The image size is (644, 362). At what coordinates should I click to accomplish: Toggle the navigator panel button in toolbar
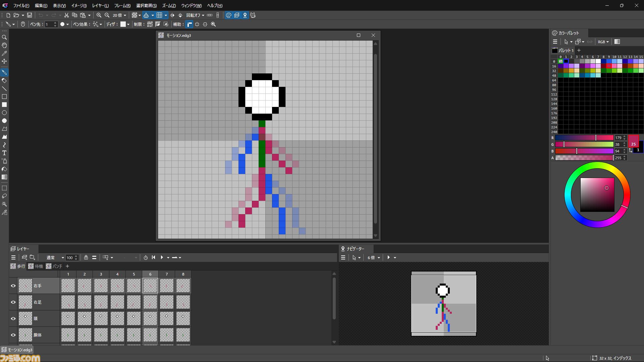click(x=245, y=15)
